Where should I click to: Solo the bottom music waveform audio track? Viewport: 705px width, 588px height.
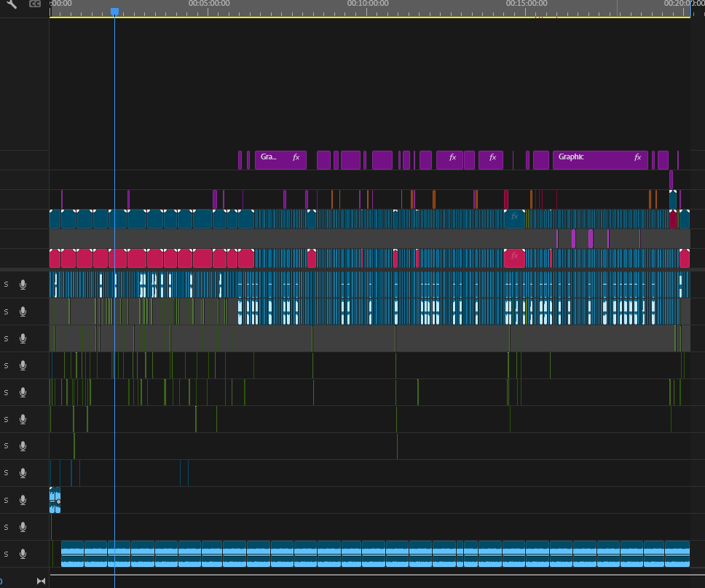tap(7, 554)
